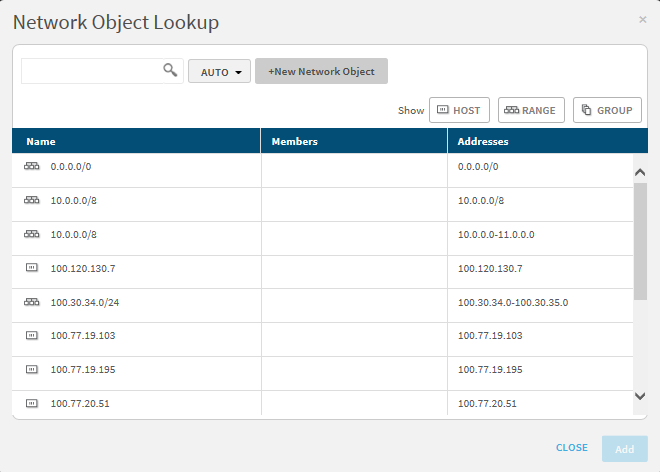Click the host icon beside 100.77.19.195
The width and height of the screenshot is (660, 472).
(x=31, y=370)
